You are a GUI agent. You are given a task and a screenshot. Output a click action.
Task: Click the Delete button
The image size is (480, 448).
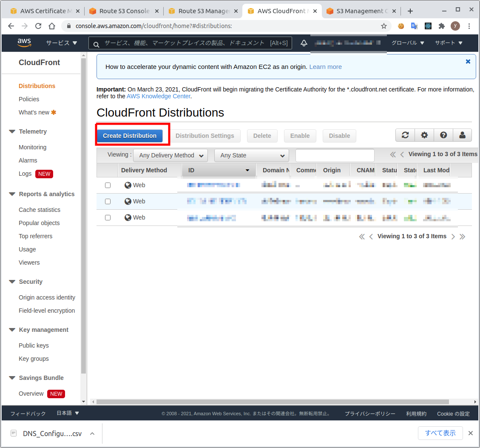pyautogui.click(x=262, y=136)
